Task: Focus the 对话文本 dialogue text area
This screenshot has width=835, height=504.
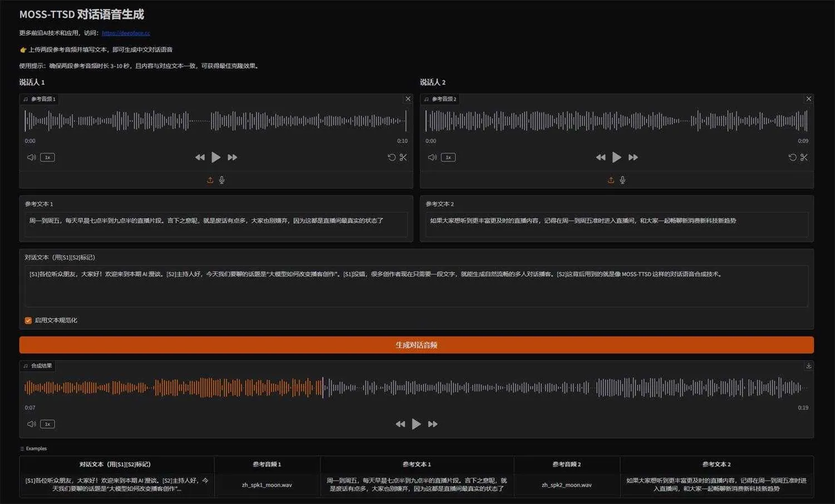Action: (416, 286)
